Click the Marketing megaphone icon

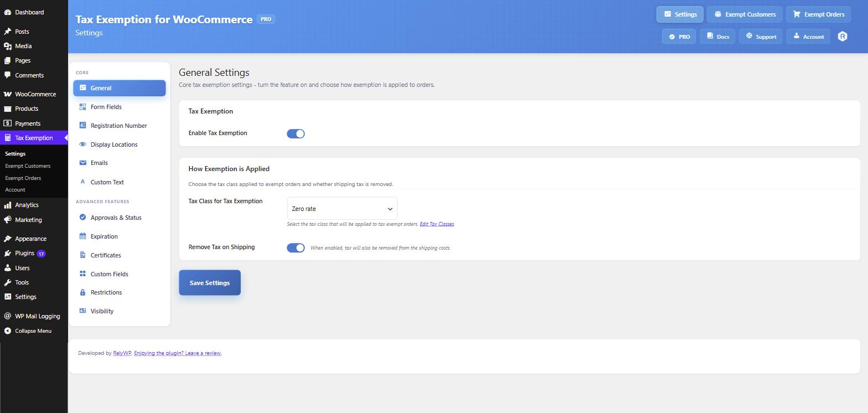[x=7, y=220]
